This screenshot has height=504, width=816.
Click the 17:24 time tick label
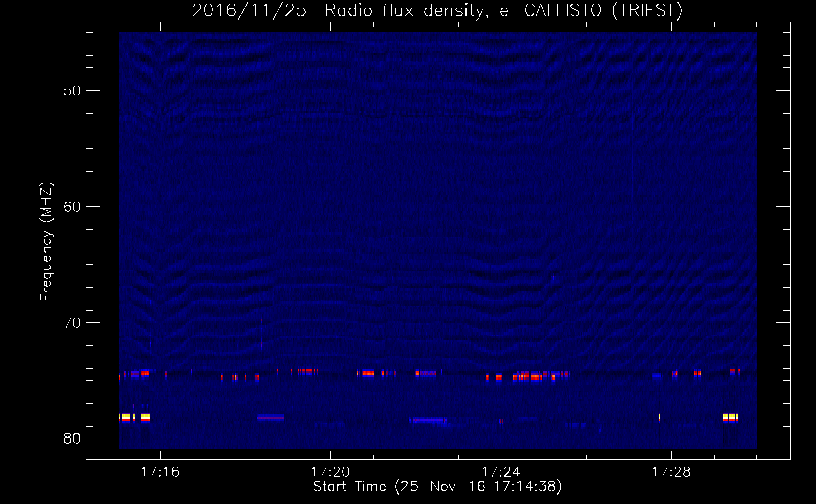[x=501, y=472]
